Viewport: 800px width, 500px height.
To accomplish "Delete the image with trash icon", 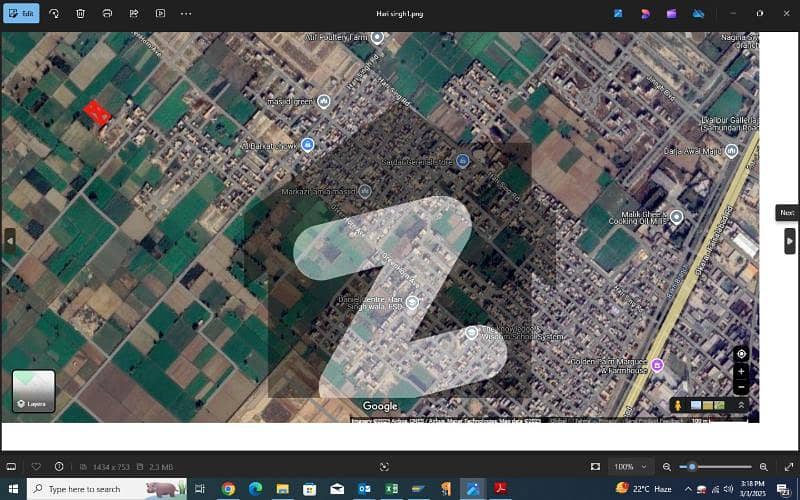I will [81, 14].
